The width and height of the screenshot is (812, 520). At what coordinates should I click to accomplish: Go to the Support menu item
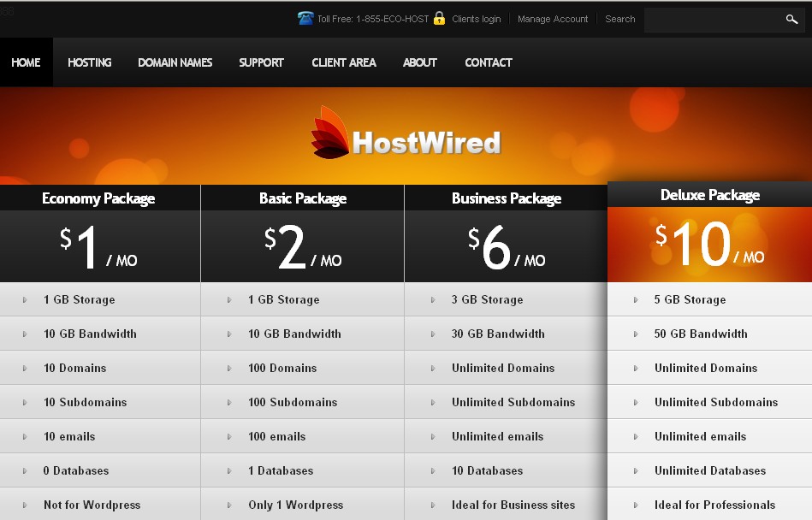pyautogui.click(x=261, y=62)
